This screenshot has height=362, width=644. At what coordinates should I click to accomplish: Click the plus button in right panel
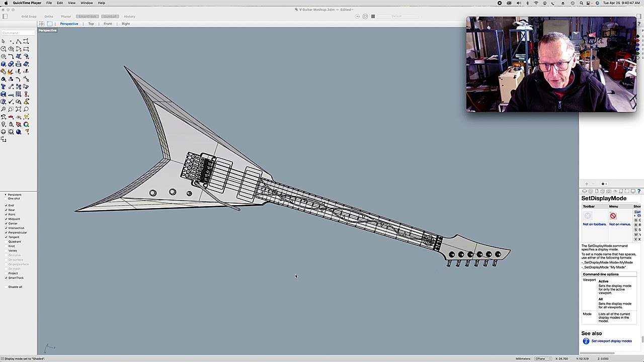click(x=587, y=184)
